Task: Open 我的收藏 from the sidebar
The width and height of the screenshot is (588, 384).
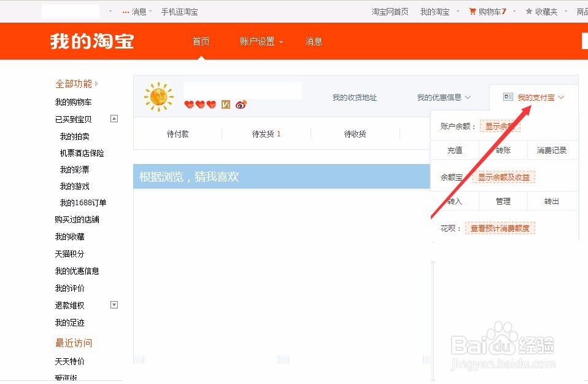Action: pos(69,237)
